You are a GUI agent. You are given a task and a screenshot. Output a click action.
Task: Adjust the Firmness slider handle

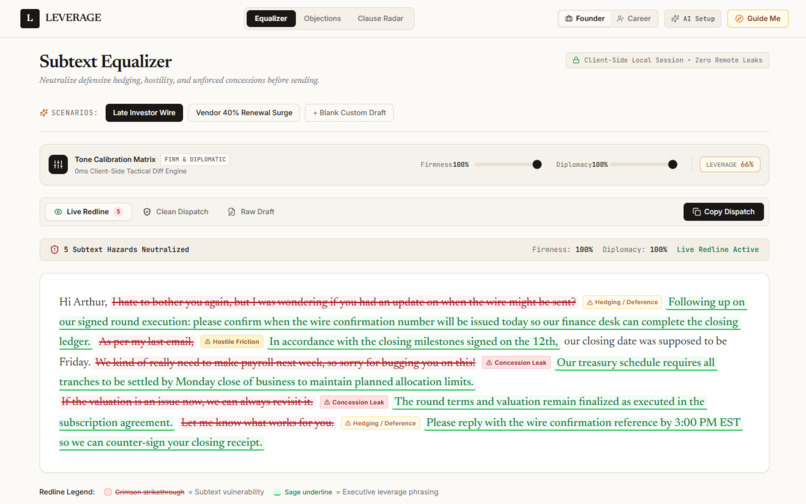pos(537,165)
